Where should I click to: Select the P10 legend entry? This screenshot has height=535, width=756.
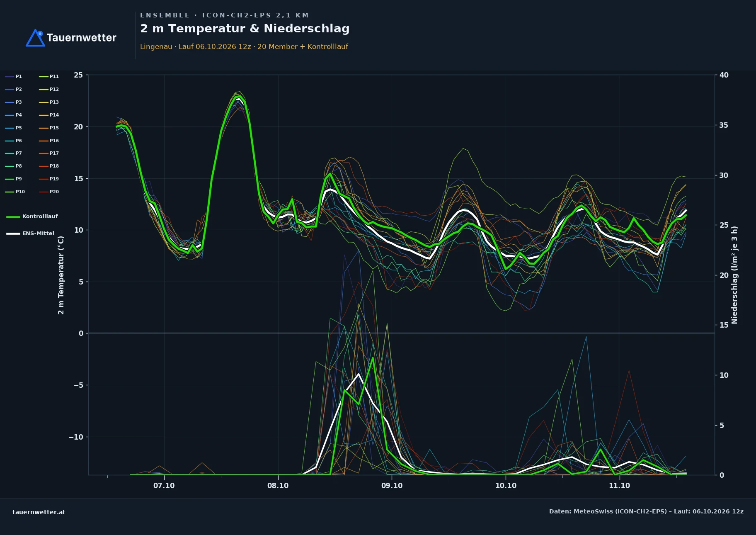[15, 192]
